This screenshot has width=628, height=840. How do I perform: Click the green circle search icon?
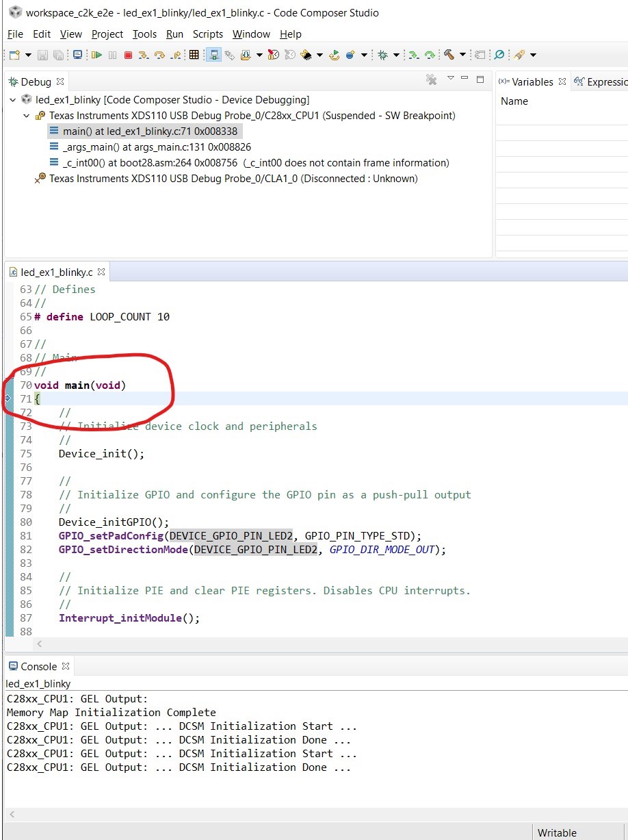pyautogui.click(x=499, y=55)
